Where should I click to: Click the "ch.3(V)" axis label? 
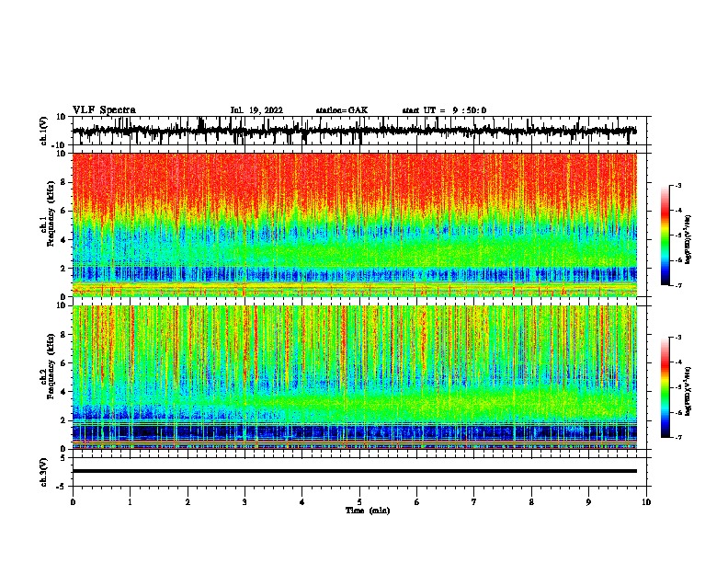click(44, 472)
